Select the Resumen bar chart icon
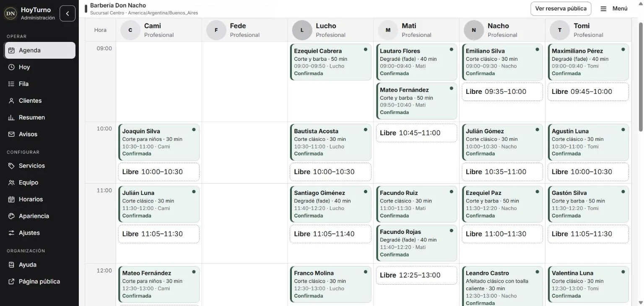This screenshot has height=306, width=644. pos(11,117)
